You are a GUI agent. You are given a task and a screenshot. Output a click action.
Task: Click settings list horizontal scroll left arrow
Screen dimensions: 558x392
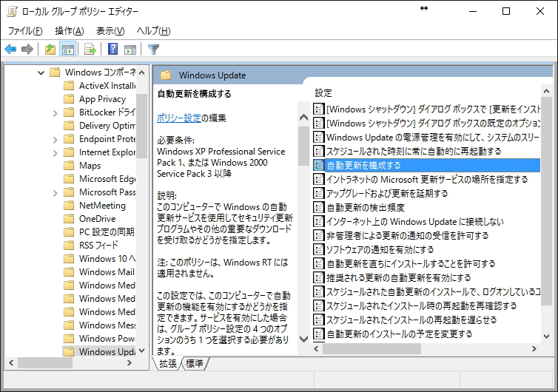[316, 349]
